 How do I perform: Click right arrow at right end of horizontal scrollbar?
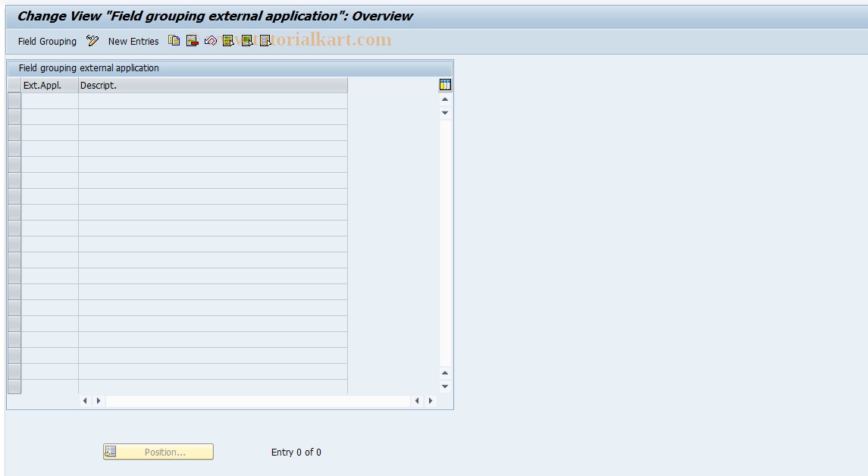click(x=430, y=401)
